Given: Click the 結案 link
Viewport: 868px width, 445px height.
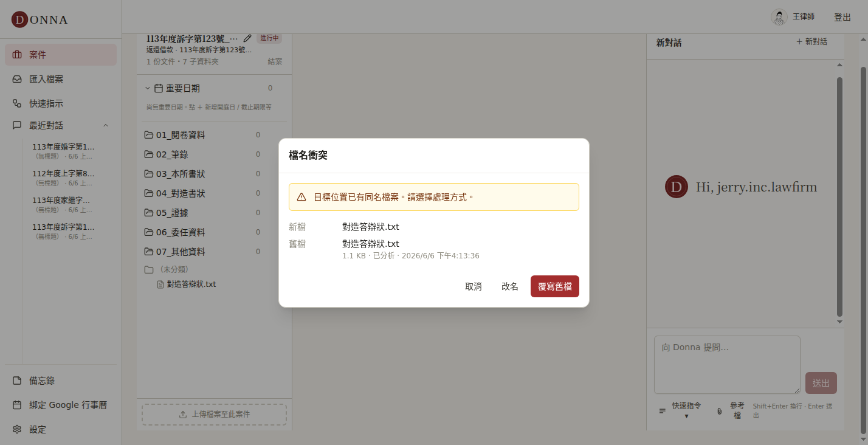Looking at the screenshot, I should coord(275,61).
